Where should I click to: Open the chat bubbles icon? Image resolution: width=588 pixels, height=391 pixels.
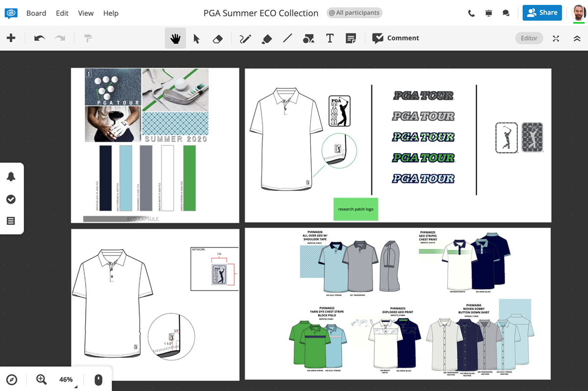tap(506, 13)
